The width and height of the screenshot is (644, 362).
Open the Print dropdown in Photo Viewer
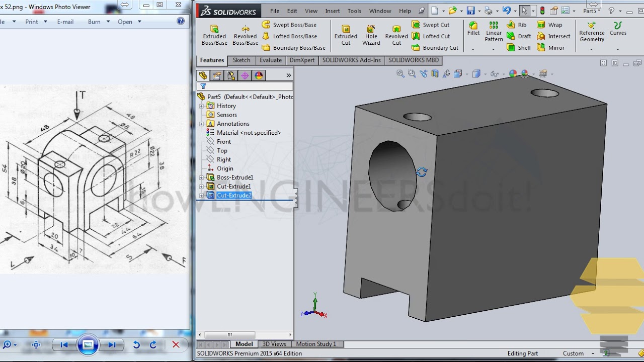45,22
